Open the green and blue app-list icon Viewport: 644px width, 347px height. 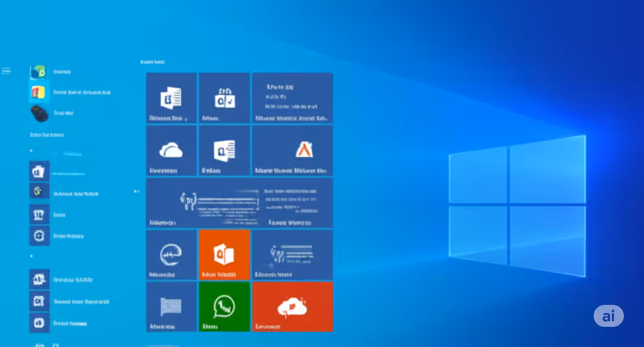38,72
